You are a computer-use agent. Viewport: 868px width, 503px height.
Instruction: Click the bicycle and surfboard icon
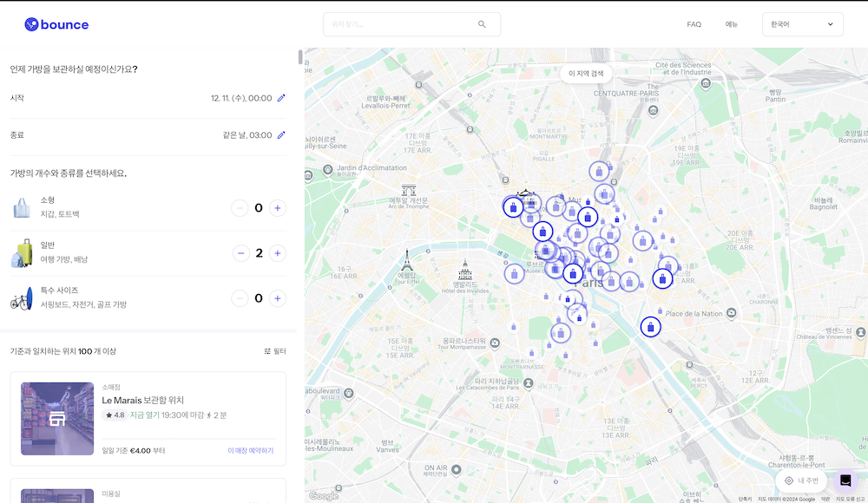click(22, 299)
